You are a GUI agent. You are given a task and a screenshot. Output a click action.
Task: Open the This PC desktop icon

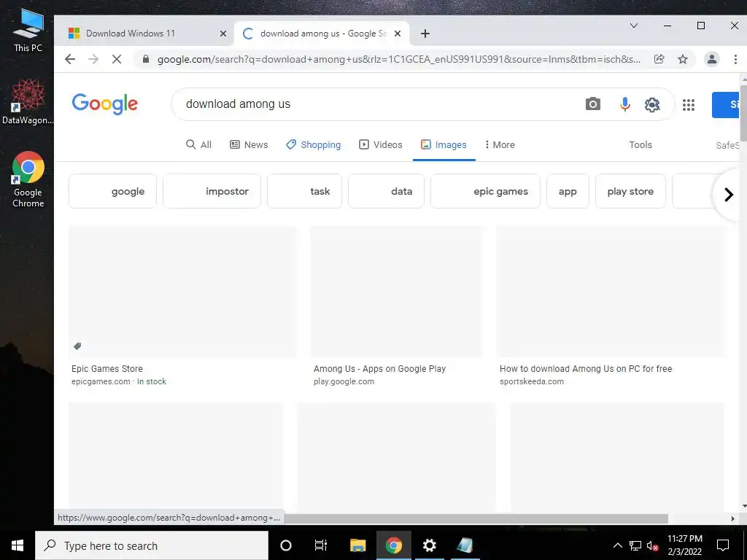28,30
